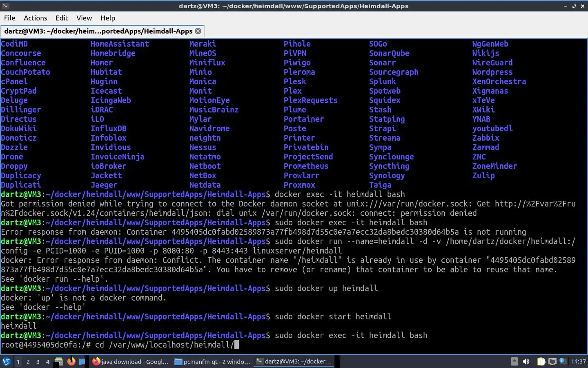Screen dimensions: 588x368
Task: Click the Plex directory name
Action: (x=293, y=91)
